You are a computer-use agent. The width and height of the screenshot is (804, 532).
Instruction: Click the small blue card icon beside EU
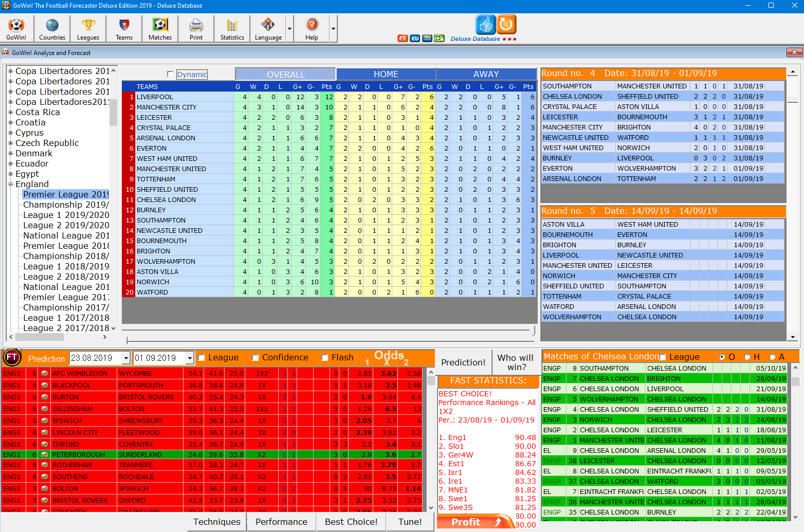[x=427, y=39]
